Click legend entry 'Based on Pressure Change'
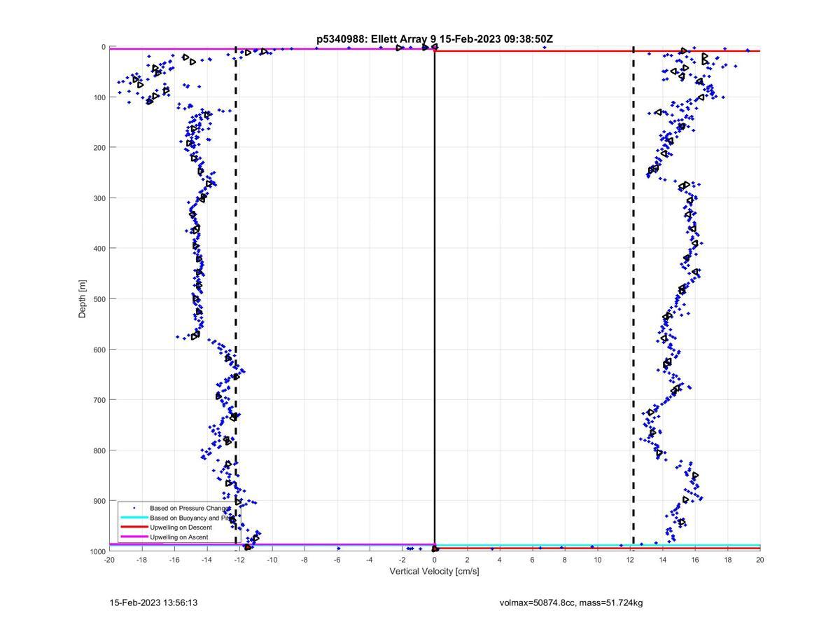The width and height of the screenshot is (840, 620). pyautogui.click(x=189, y=508)
